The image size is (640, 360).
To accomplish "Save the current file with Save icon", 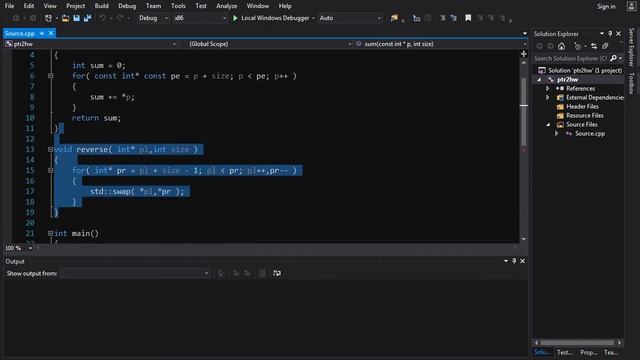I will pyautogui.click(x=76, y=18).
